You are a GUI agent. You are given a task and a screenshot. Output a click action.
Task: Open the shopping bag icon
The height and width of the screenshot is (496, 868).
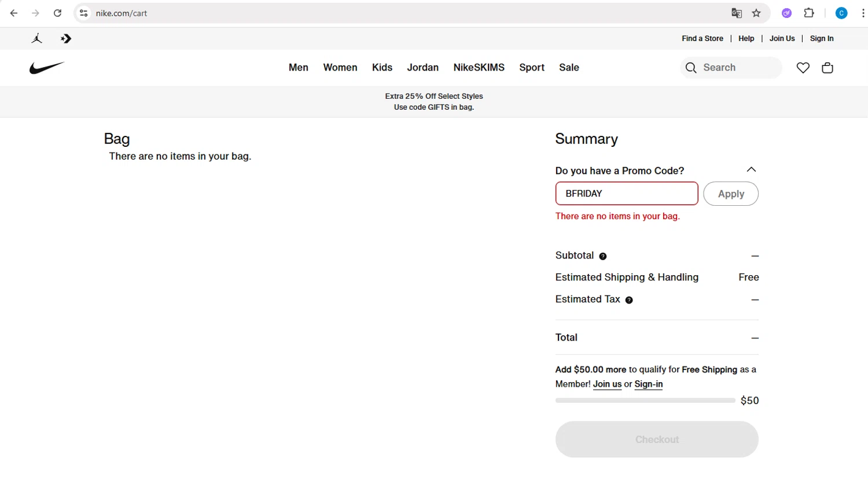(x=827, y=68)
